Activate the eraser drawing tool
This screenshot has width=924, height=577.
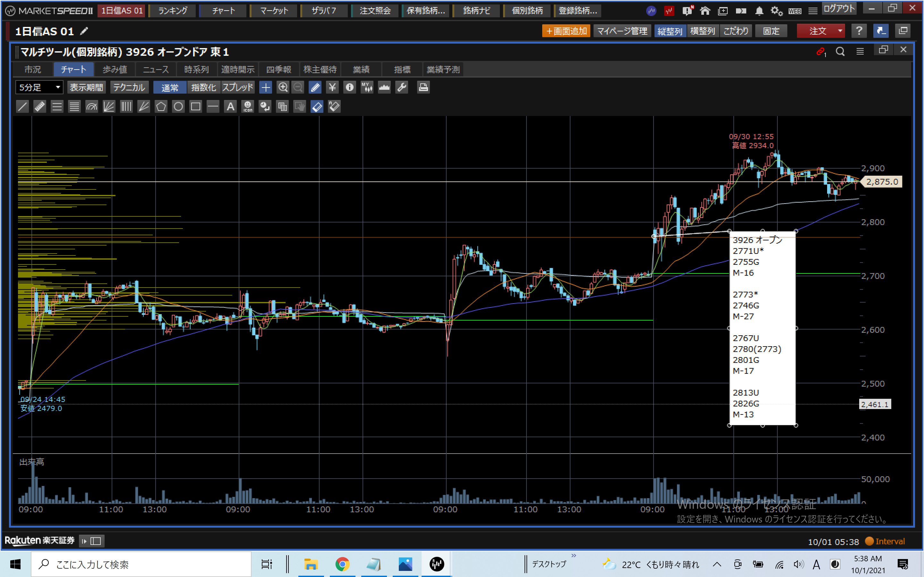[x=317, y=106]
